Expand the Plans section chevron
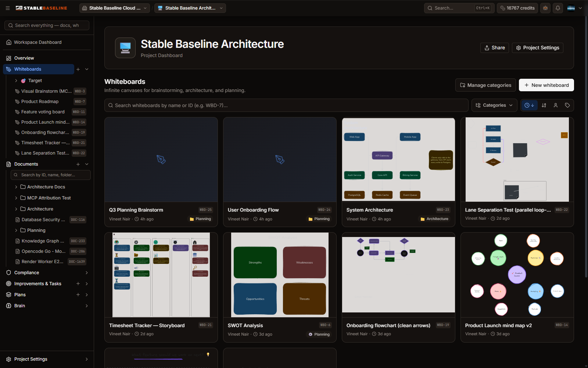Viewport: 588px width, 368px height. pyautogui.click(x=87, y=295)
